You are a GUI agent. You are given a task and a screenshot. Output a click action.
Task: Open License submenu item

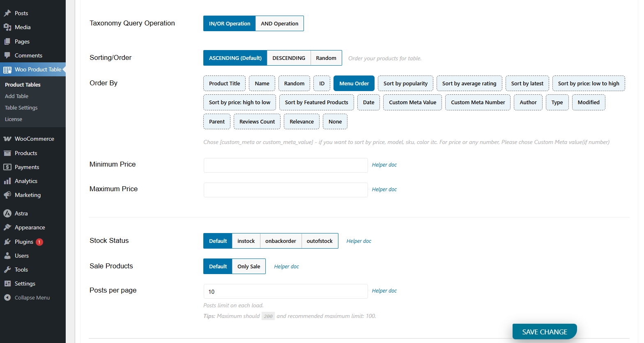tap(14, 119)
